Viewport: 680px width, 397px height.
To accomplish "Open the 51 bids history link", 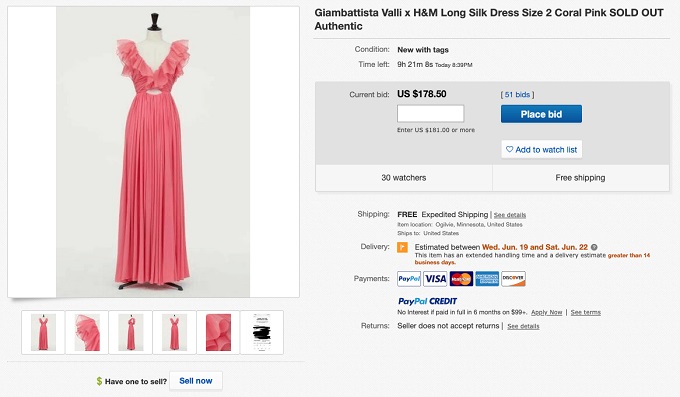I will pyautogui.click(x=517, y=95).
